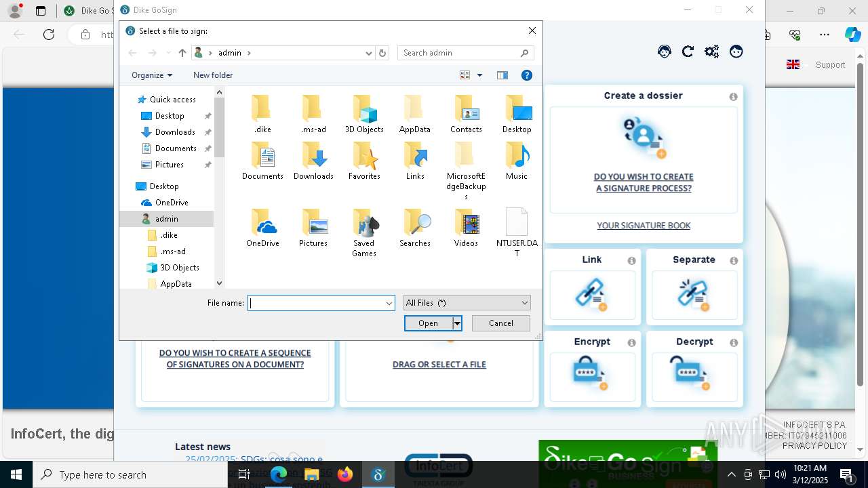Click the Create a dossier icon
The image size is (868, 488).
coord(644,137)
